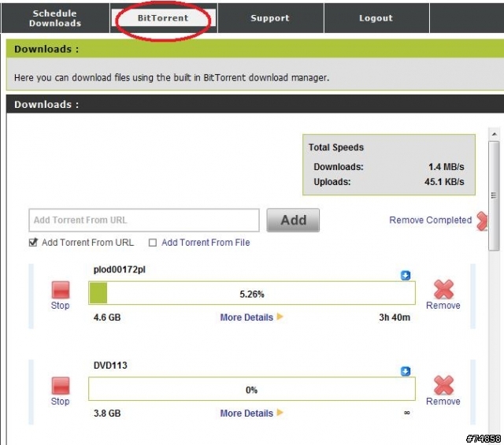
Task: Click the 4.6 GB size value
Action: coord(107,317)
